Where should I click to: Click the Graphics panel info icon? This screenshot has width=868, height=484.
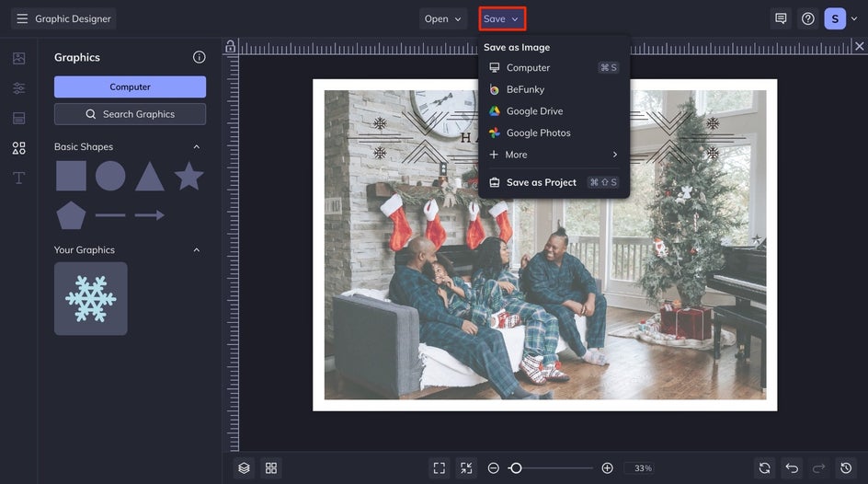(200, 57)
